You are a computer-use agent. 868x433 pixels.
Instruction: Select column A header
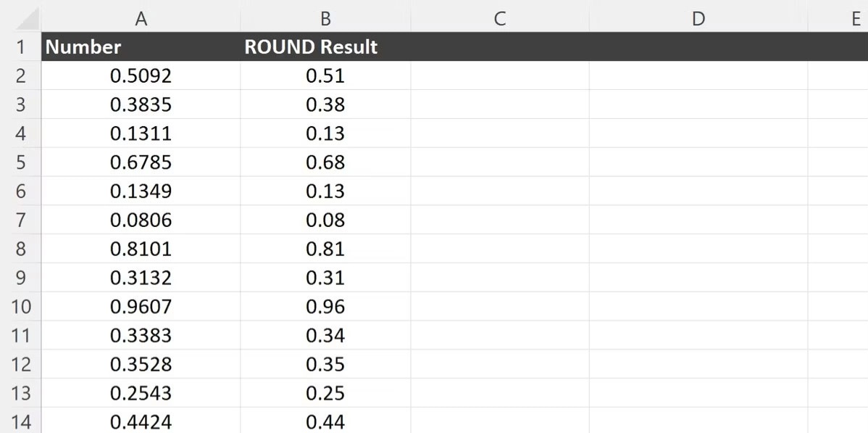141,19
